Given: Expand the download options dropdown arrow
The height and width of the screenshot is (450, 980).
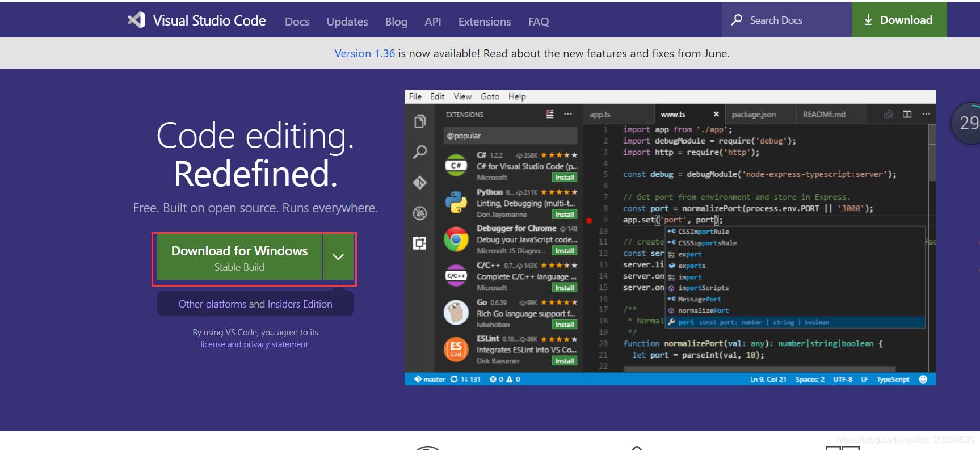Looking at the screenshot, I should pos(338,257).
